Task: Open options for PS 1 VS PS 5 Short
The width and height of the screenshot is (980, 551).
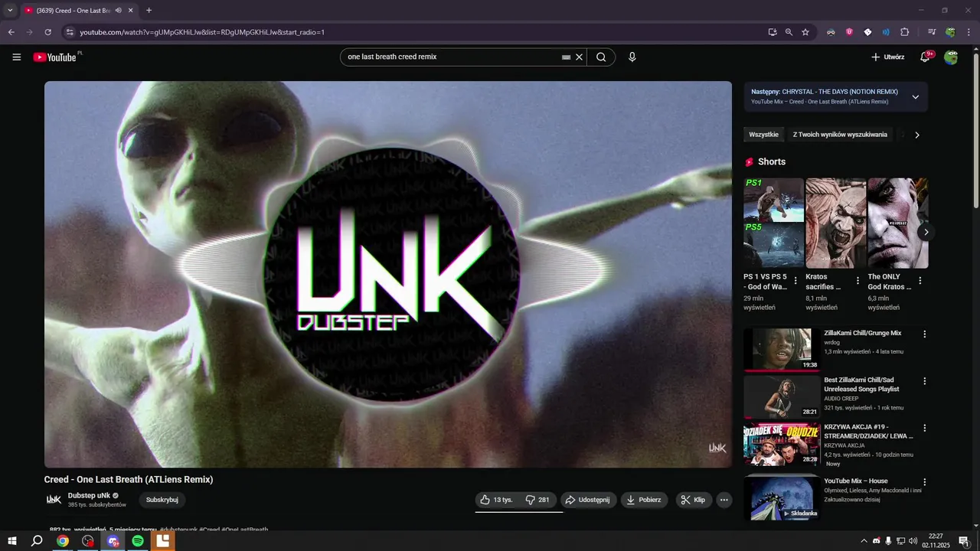Action: coord(795,281)
